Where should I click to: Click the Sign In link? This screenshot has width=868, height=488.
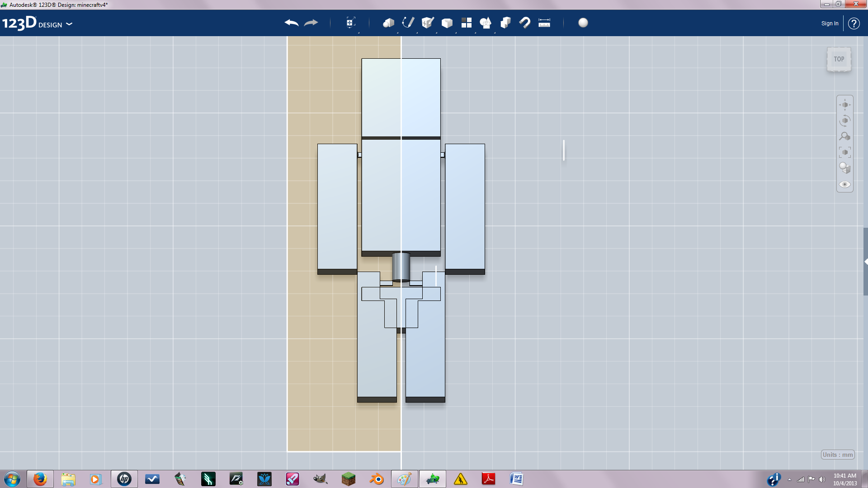830,23
